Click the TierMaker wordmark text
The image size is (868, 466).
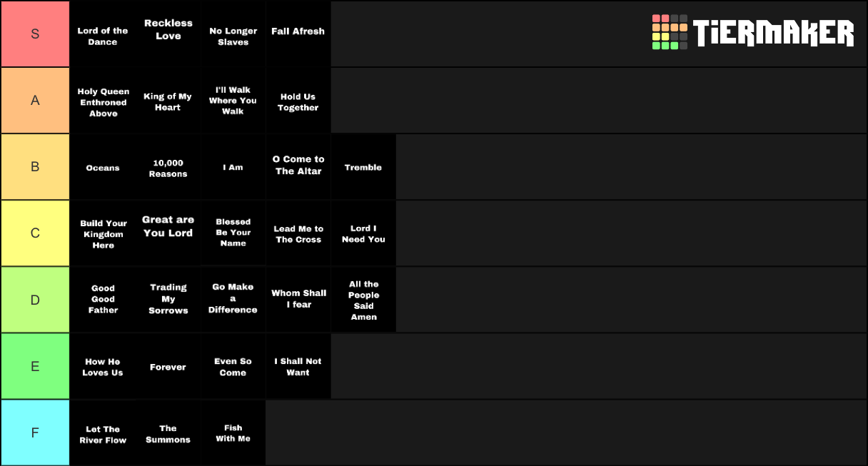pyautogui.click(x=773, y=33)
